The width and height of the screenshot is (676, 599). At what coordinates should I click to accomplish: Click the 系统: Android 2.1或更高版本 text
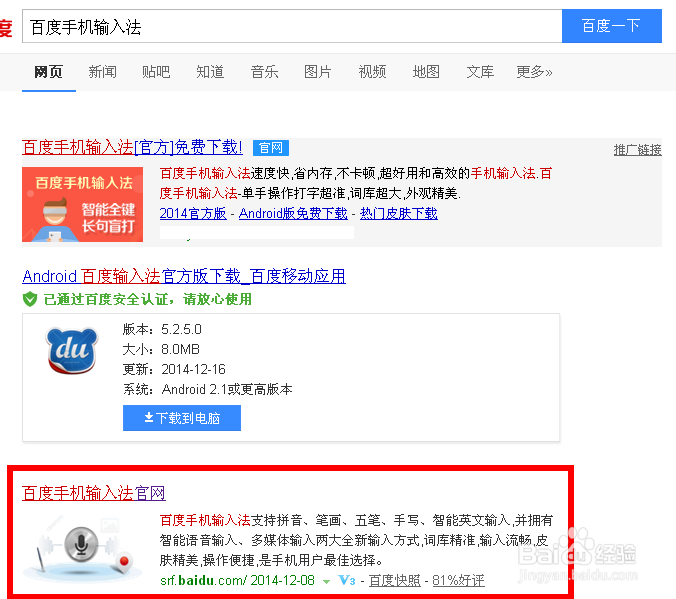[208, 389]
